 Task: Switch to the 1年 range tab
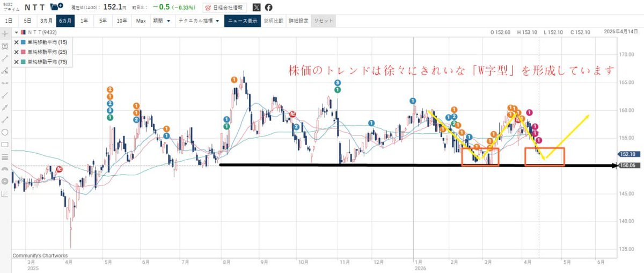click(x=84, y=21)
